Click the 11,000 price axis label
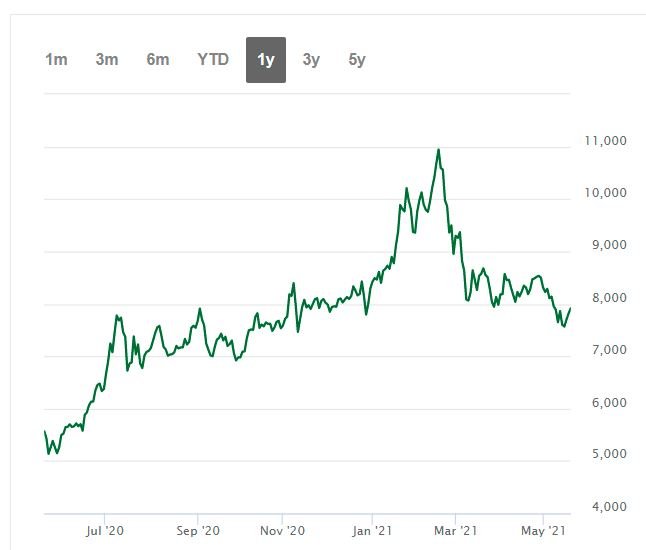 (605, 140)
